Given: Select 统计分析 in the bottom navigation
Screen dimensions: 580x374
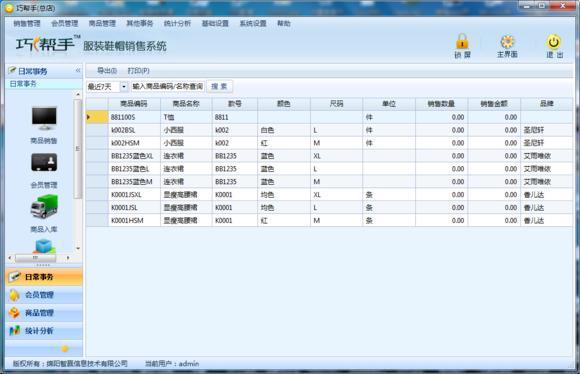Looking at the screenshot, I should (x=44, y=330).
